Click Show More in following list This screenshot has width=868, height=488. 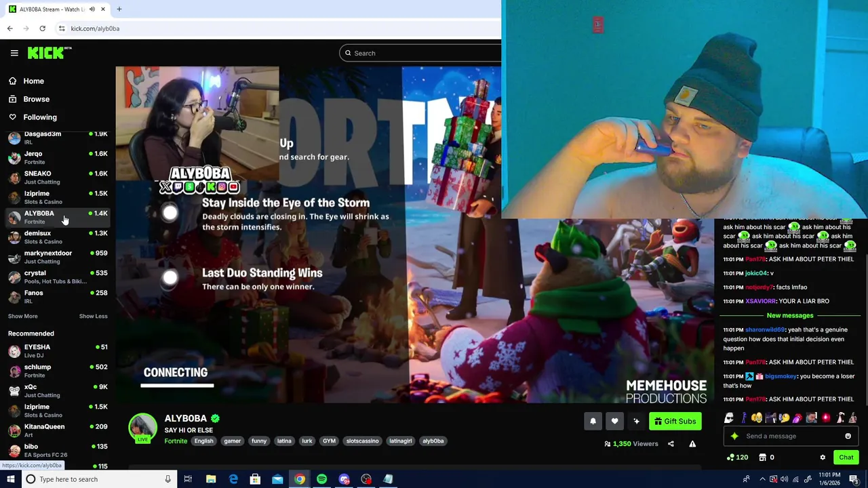click(22, 317)
